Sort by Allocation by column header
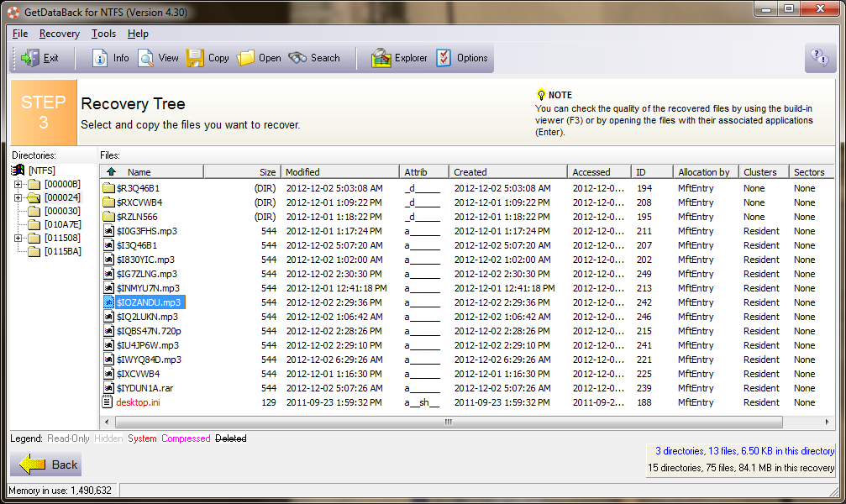Viewport: 846px width, 504px height. coord(706,171)
